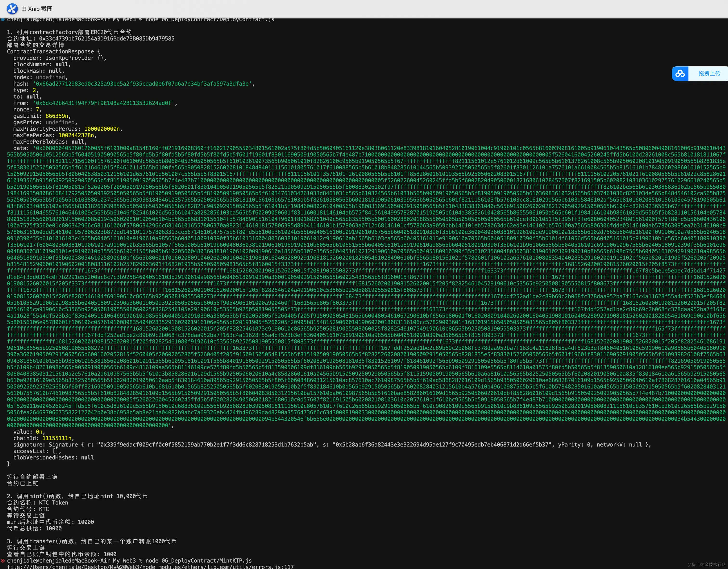This screenshot has width=728, height=569.
Task: Click the transaction hash string value
Action: pyautogui.click(x=142, y=84)
